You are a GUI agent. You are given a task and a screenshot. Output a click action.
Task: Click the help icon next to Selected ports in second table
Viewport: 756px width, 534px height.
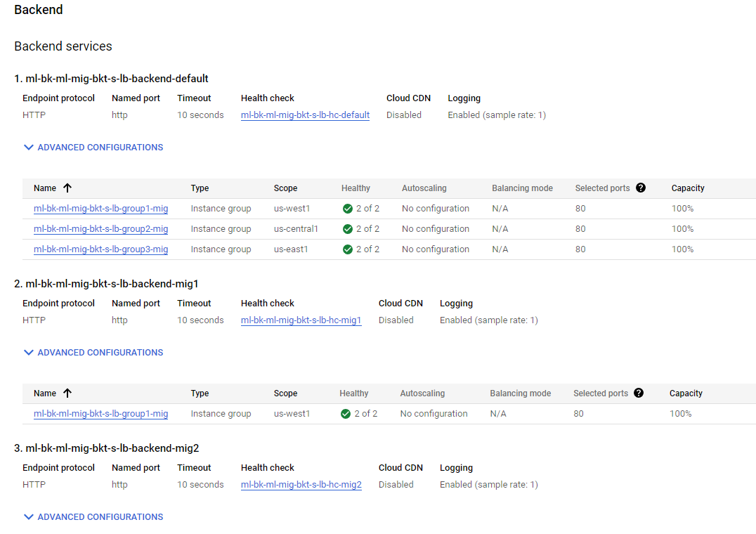(x=639, y=393)
